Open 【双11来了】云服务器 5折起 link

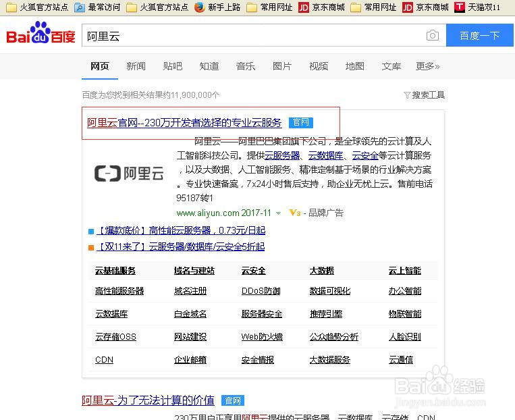(180, 247)
